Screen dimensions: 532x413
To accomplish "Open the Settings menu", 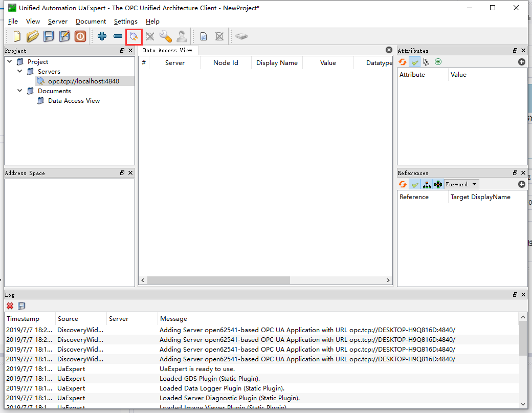I will [125, 21].
